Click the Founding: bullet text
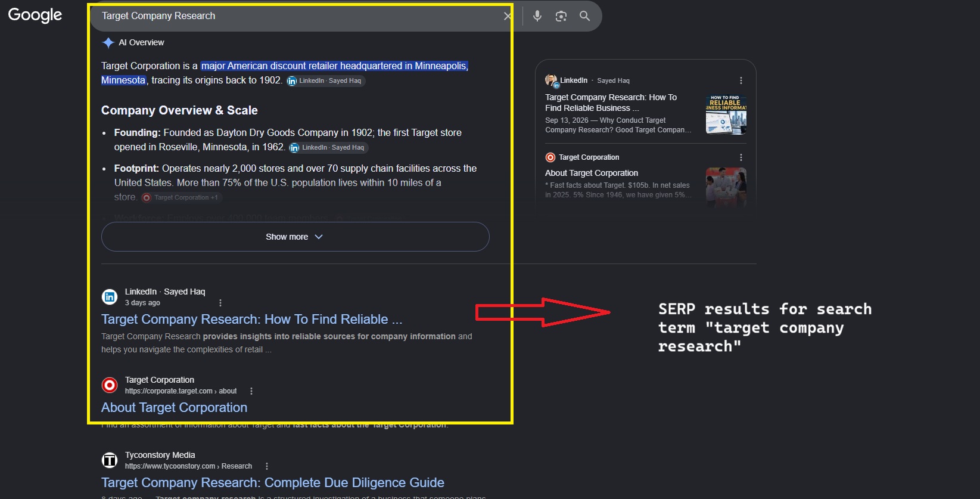 pos(288,140)
